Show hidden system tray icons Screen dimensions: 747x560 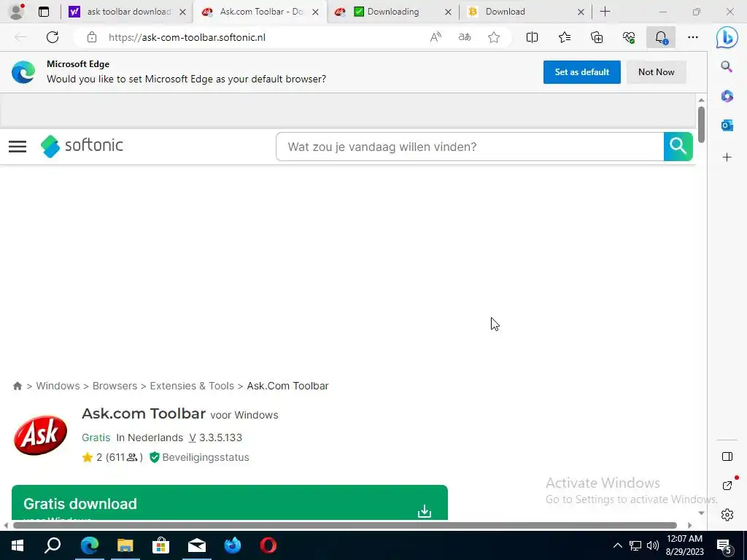[x=617, y=545]
